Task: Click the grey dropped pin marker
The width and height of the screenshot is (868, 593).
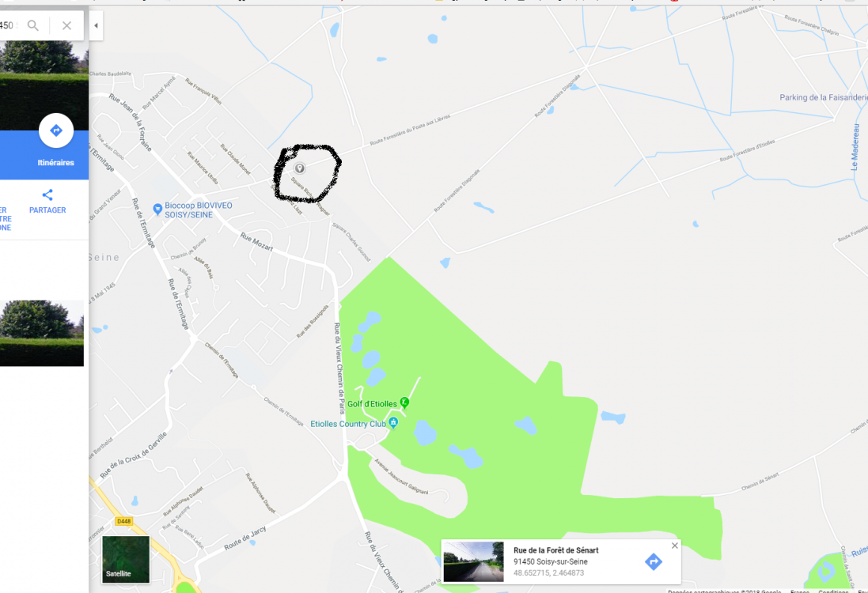Action: tap(299, 168)
